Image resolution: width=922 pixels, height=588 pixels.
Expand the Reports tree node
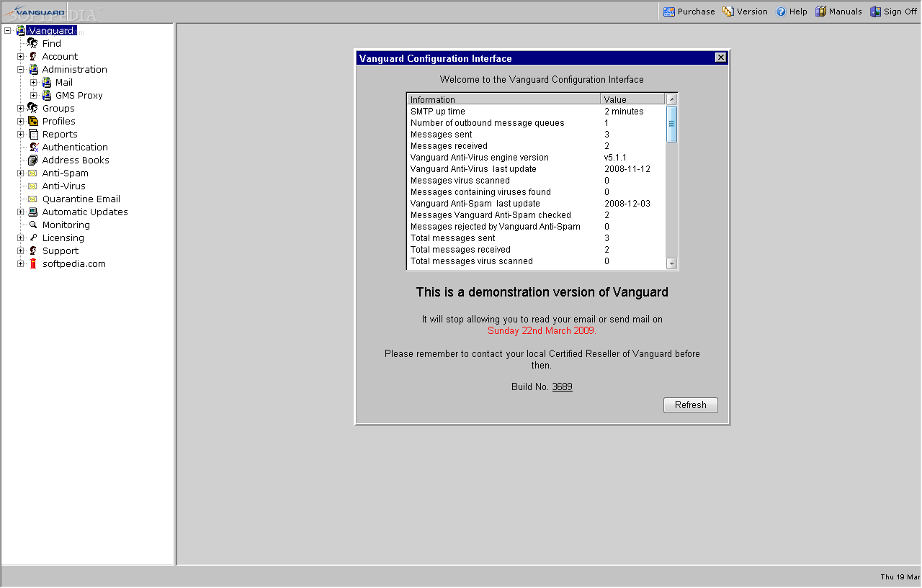(21, 134)
